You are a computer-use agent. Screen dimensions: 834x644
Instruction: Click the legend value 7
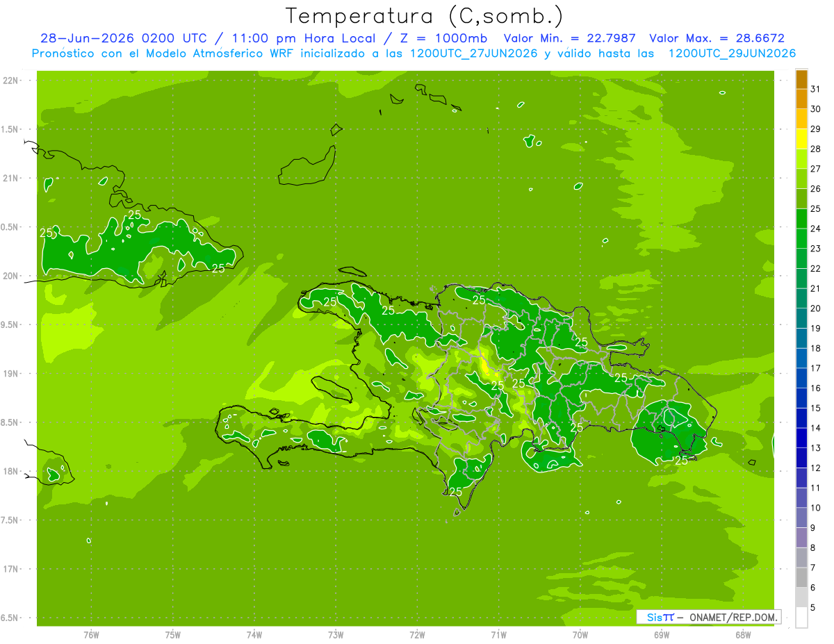coord(813,568)
